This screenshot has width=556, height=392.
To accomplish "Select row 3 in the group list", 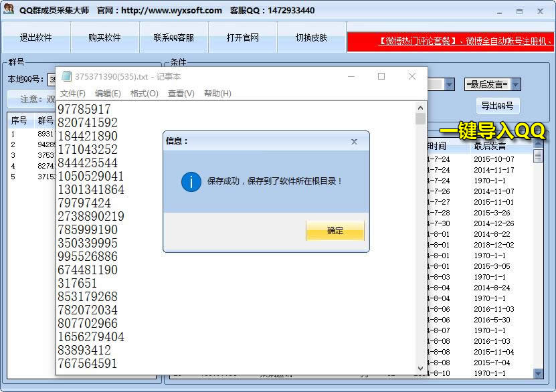I will 32,155.
